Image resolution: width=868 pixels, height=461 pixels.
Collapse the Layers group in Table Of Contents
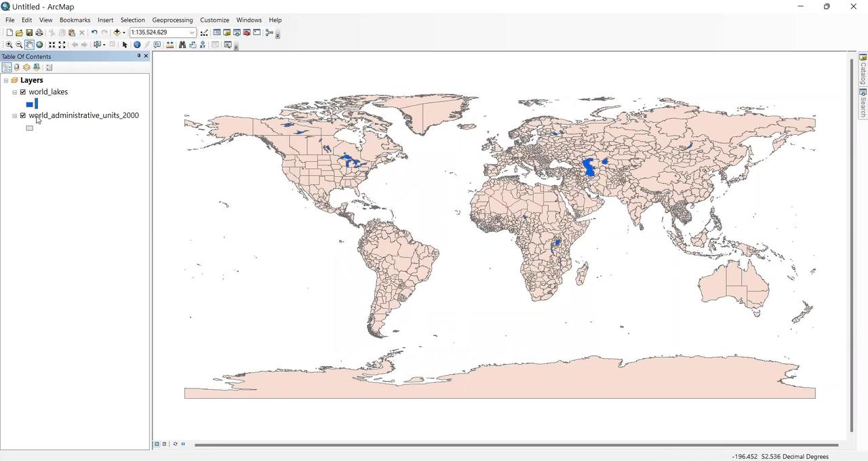pyautogui.click(x=6, y=80)
